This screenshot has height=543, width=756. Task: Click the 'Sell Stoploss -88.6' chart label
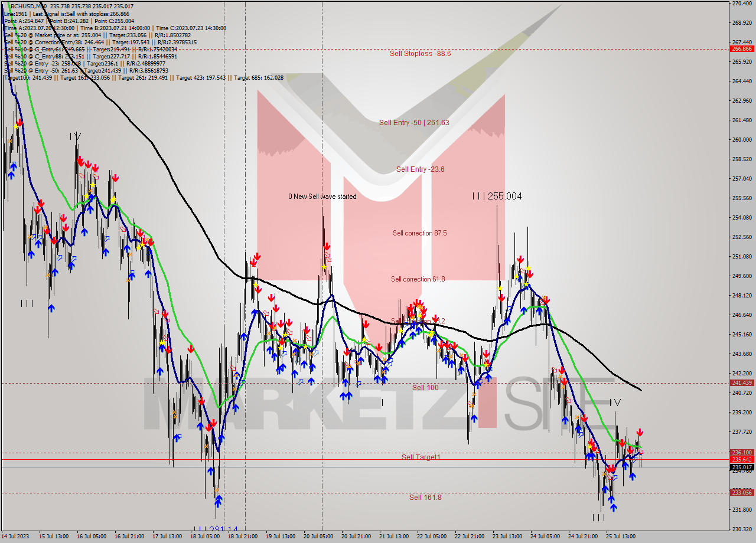(x=420, y=53)
